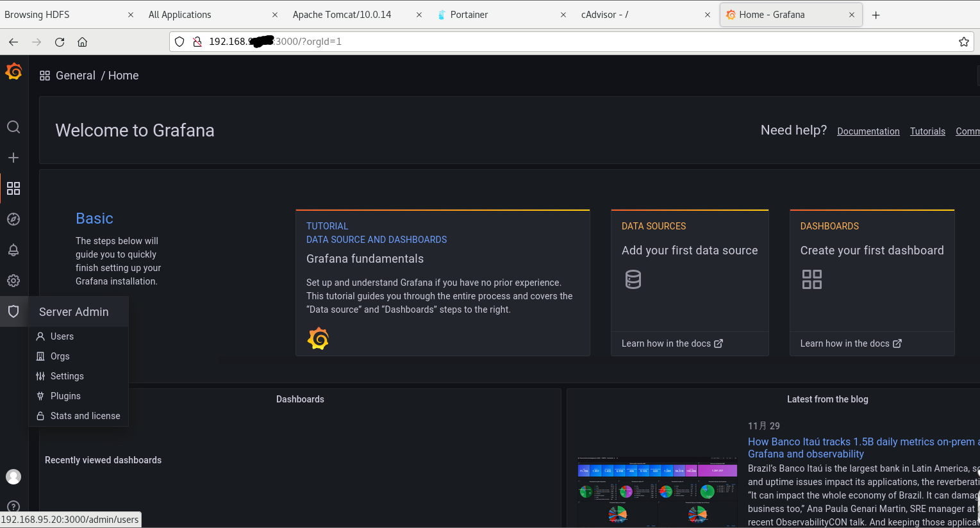
Task: Close the All Applications tab
Action: click(275, 15)
